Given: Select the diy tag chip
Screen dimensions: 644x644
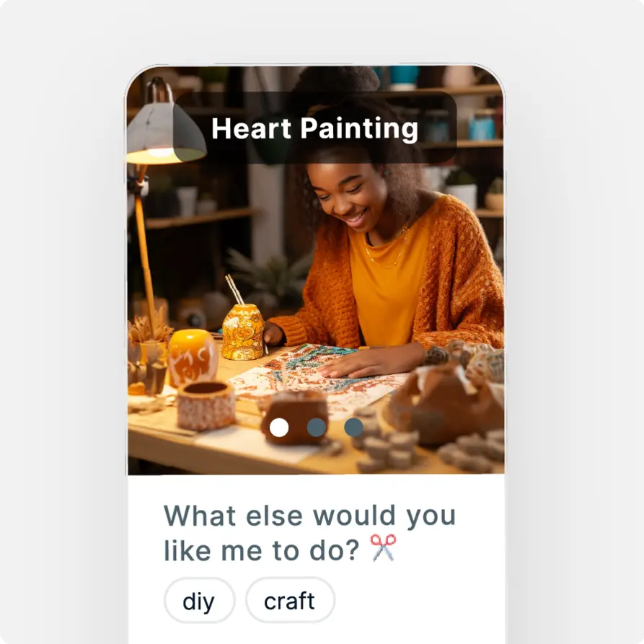Looking at the screenshot, I should (199, 601).
